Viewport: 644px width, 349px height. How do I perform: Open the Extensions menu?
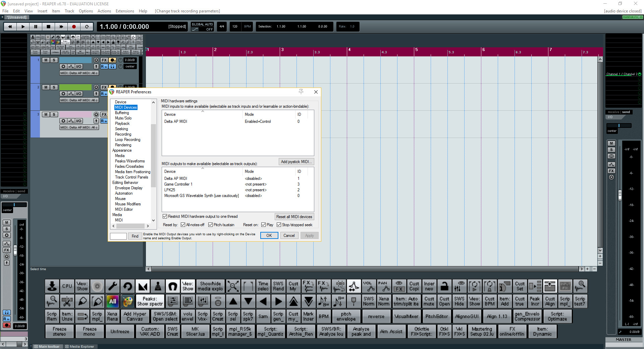125,11
